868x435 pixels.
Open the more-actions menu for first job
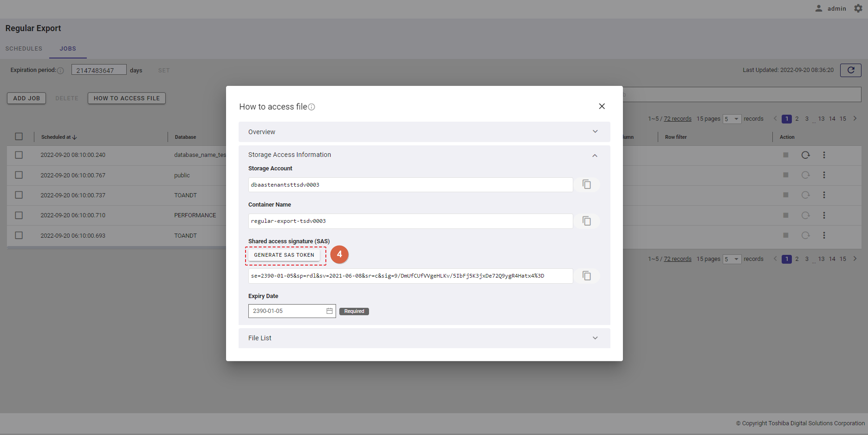pyautogui.click(x=824, y=155)
